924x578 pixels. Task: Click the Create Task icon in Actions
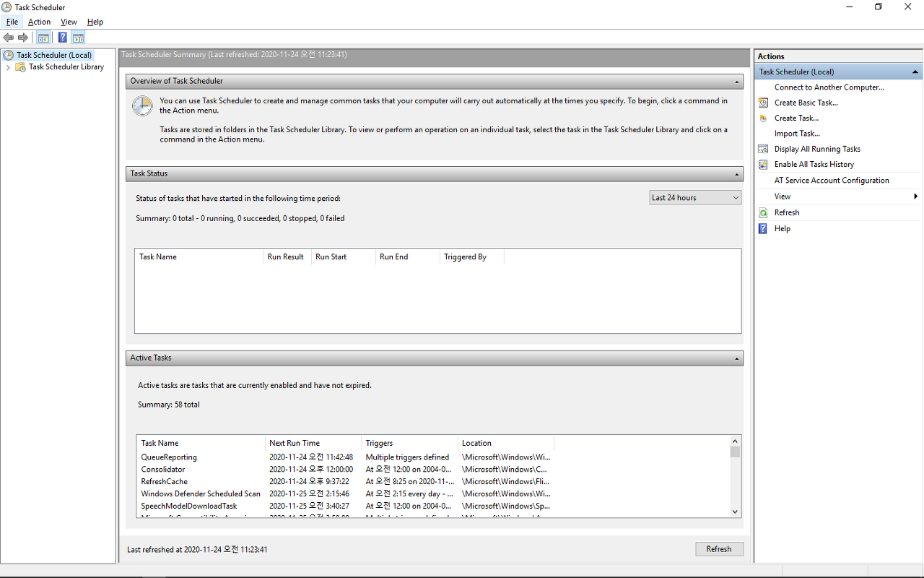point(763,118)
